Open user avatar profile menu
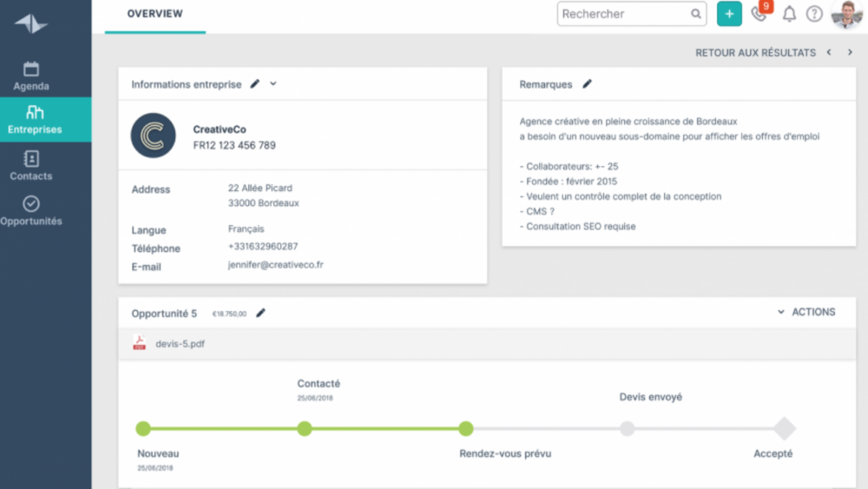This screenshot has width=868, height=489. (846, 14)
